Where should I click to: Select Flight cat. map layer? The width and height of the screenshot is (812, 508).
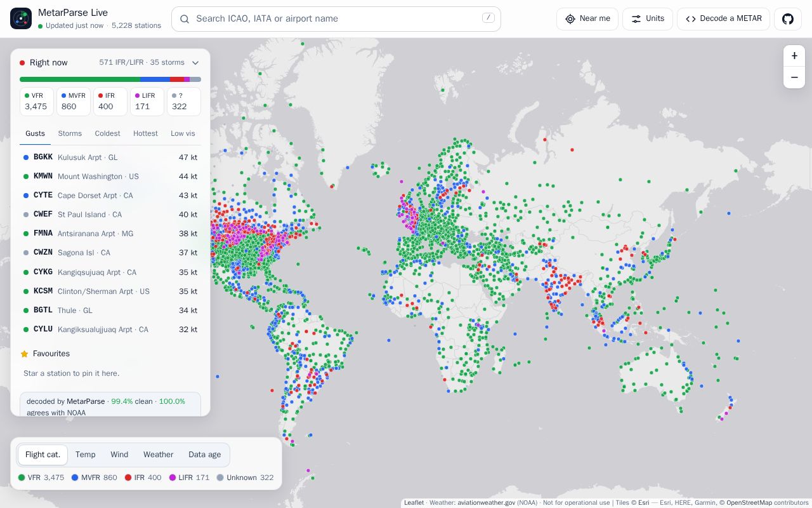tap(43, 455)
